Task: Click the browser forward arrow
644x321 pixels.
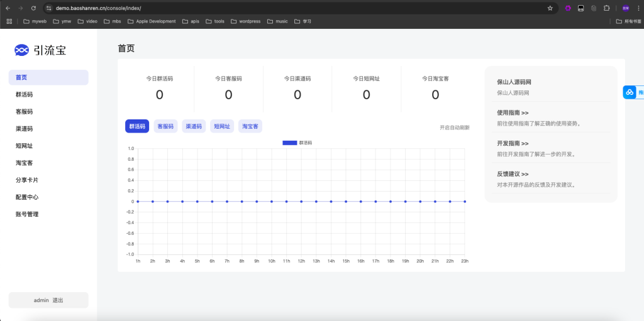Action: click(x=21, y=8)
